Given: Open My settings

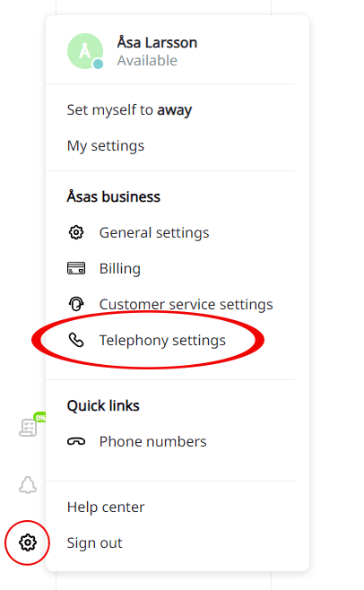Looking at the screenshot, I should pos(106,145).
